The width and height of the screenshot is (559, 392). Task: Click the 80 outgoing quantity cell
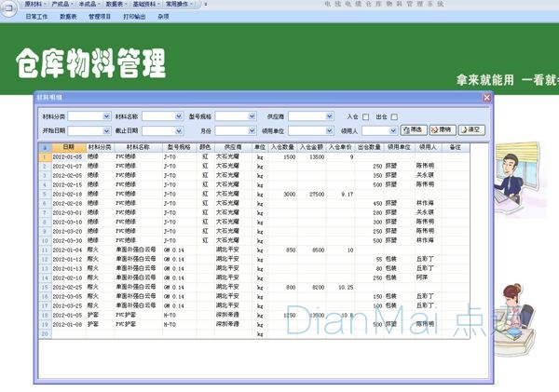(x=369, y=268)
